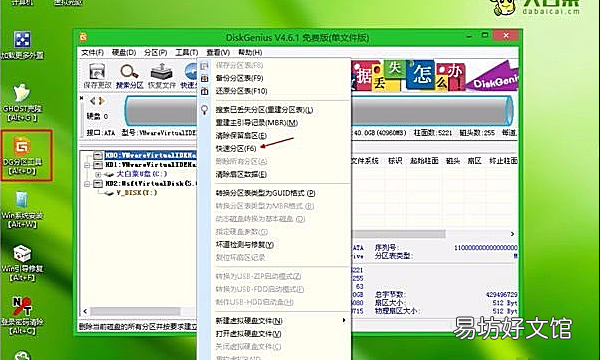The image size is (600, 360).
Task: Click the magnifier icon beside 搜索已丢失分区
Action: tap(205, 110)
